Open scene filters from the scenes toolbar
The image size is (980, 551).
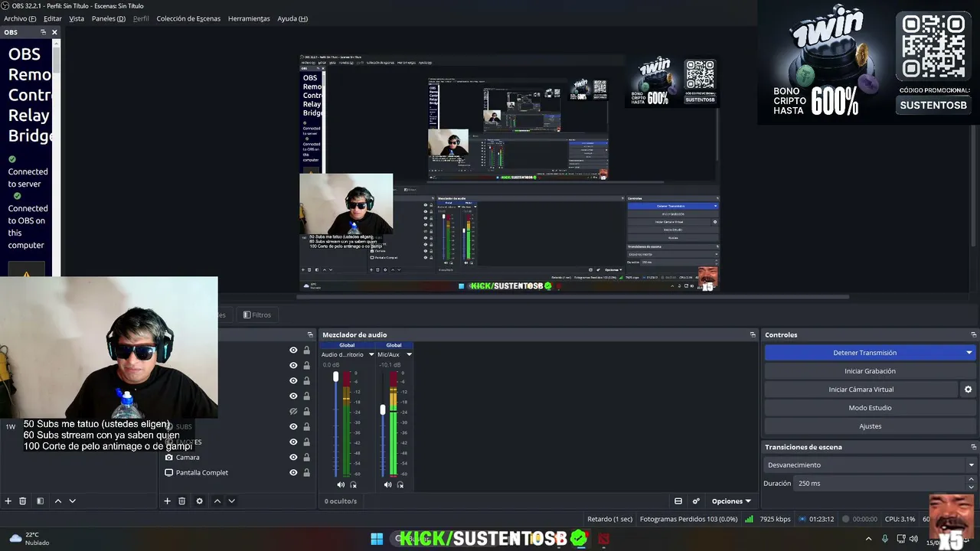tap(40, 501)
